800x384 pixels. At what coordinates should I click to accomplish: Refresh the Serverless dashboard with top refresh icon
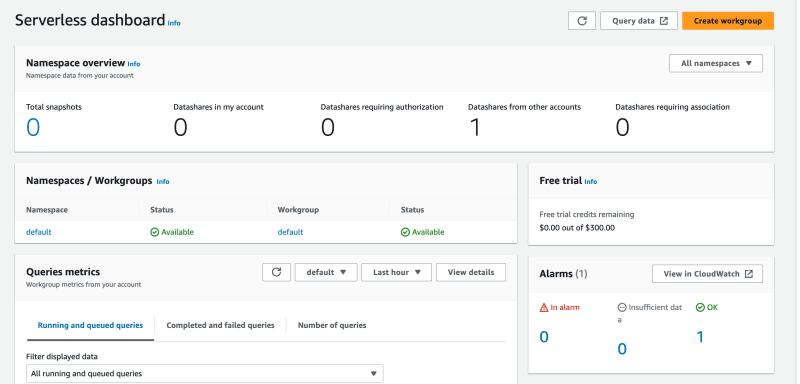point(582,21)
